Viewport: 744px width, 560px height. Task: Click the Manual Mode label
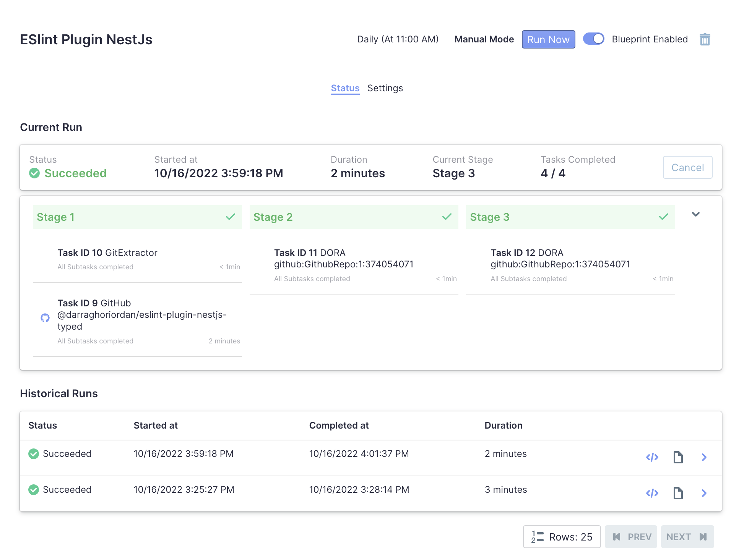(x=484, y=39)
